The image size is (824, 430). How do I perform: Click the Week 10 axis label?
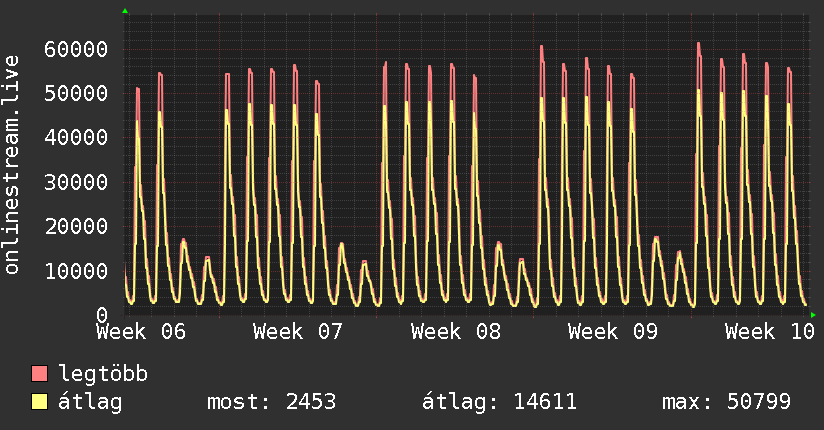[x=770, y=332]
